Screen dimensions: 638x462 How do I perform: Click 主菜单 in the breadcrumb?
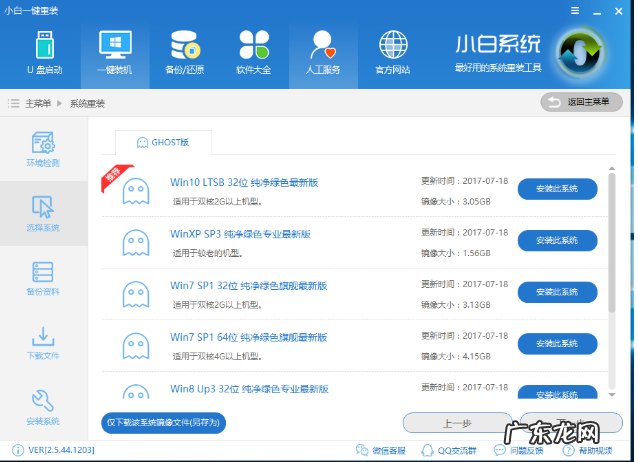click(38, 103)
